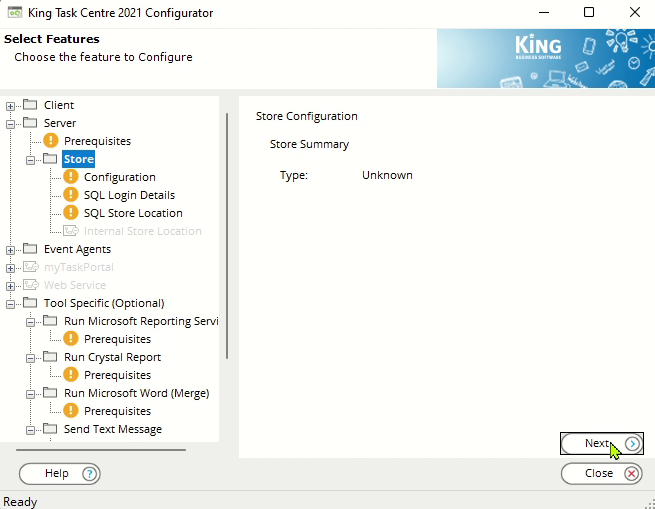Collapse the Server tree node
Image resolution: width=655 pixels, height=509 pixels.
point(10,124)
